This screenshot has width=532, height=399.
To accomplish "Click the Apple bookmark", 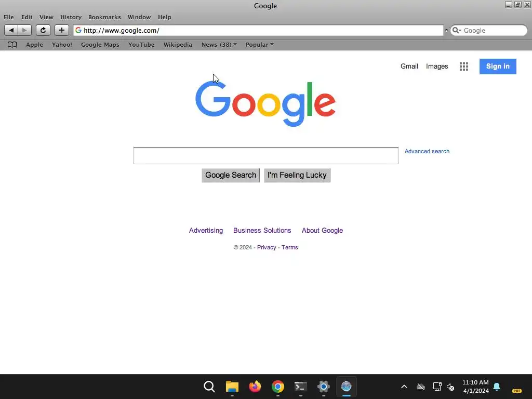I will click(35, 45).
